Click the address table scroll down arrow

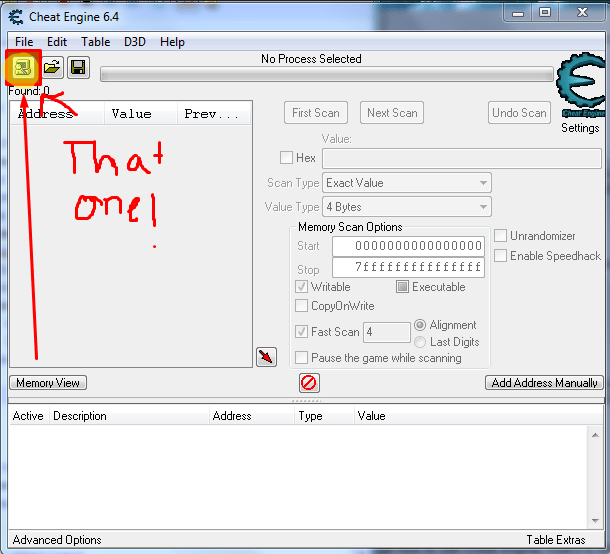(x=595, y=521)
